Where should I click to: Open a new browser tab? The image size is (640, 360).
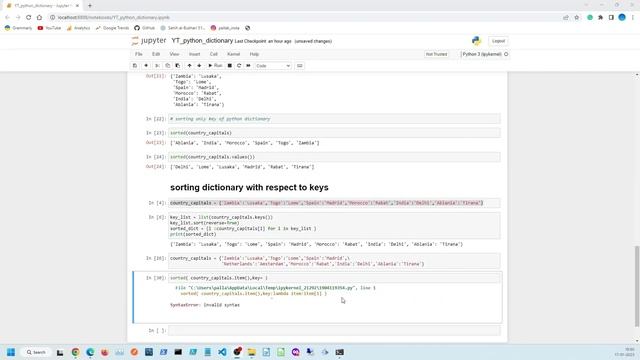coord(90,6)
